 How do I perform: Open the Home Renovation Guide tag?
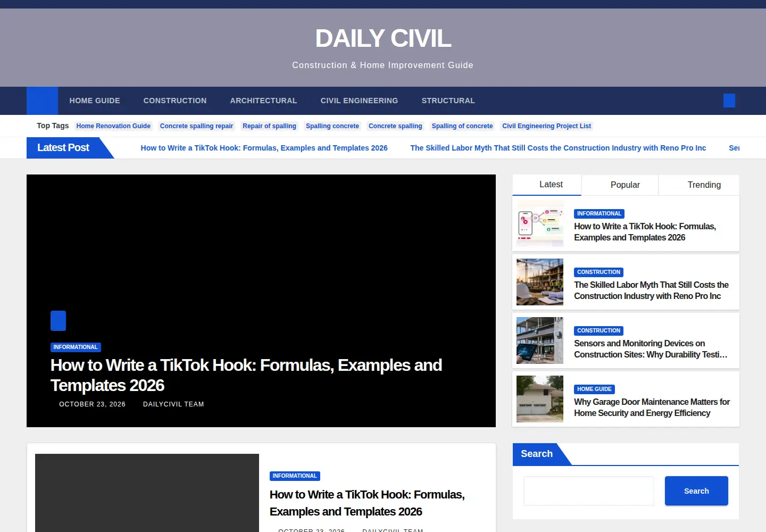113,126
